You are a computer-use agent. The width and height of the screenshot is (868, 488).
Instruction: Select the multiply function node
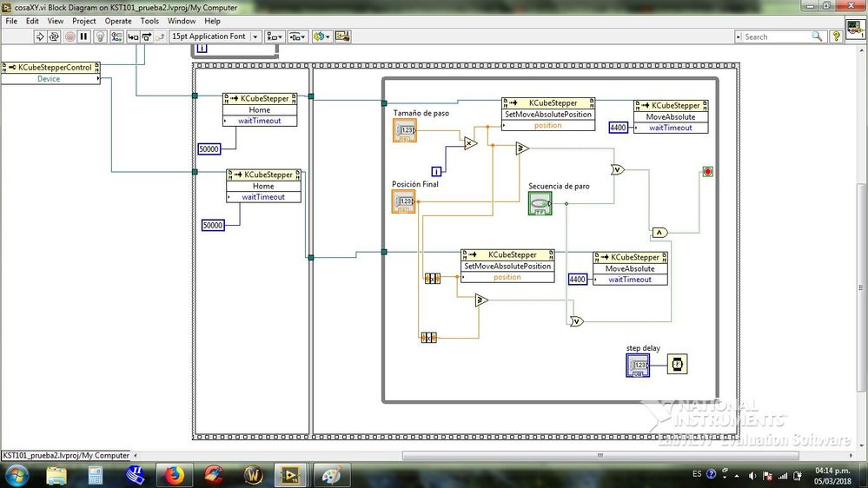click(x=470, y=143)
